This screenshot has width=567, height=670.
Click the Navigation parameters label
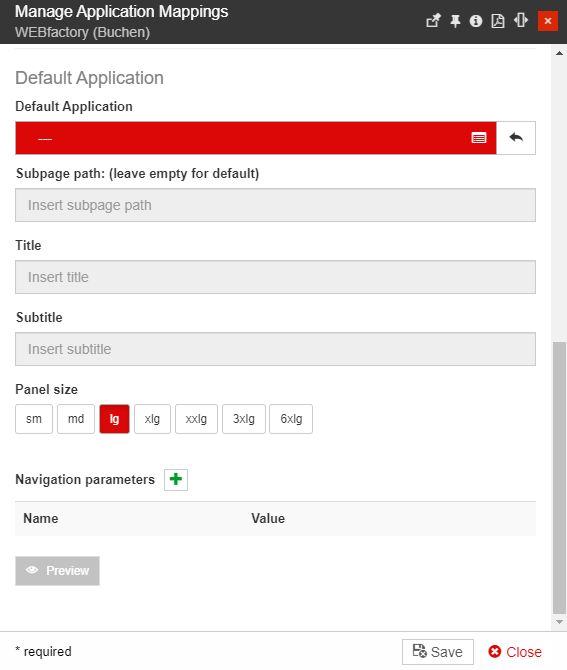coord(85,479)
